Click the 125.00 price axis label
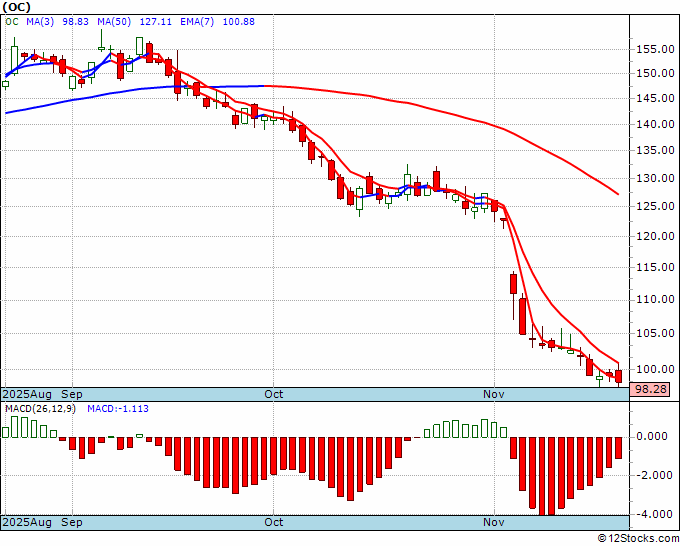 [655, 206]
